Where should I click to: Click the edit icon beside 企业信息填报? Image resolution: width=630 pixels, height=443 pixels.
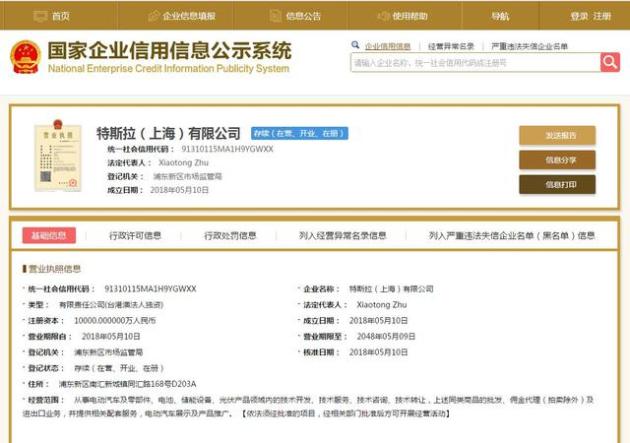tap(153, 16)
